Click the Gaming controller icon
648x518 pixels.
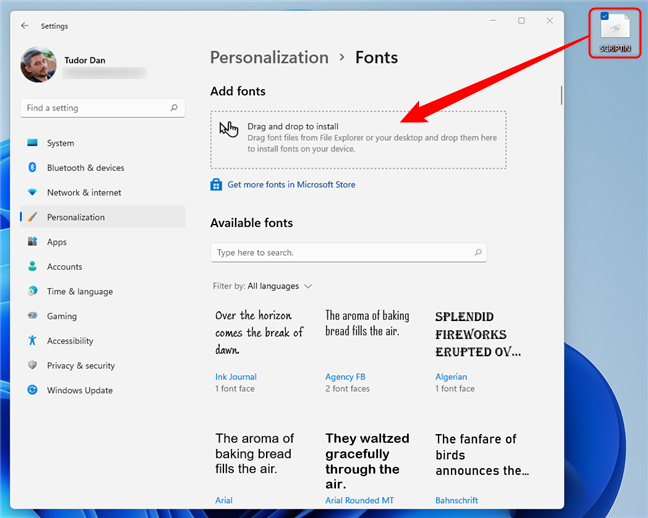pyautogui.click(x=32, y=315)
